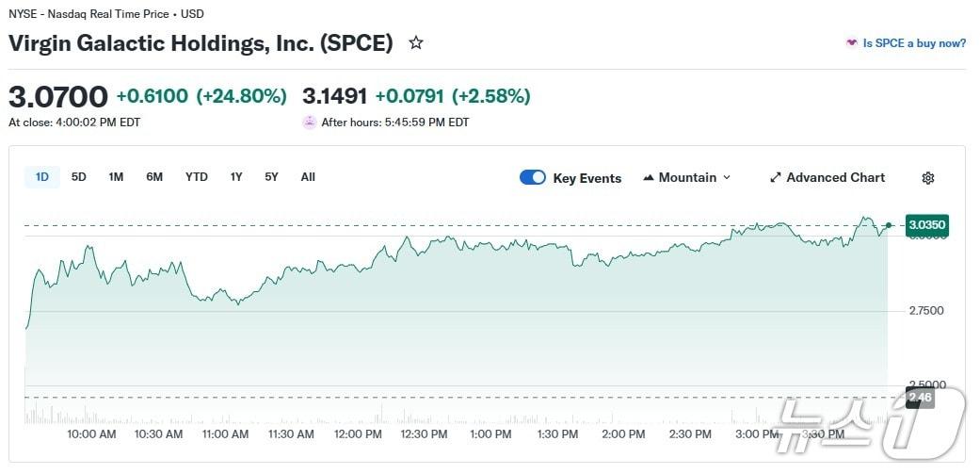Screen dimensions: 980x474
Task: Switch to the 5D range tab
Action: 79,177
